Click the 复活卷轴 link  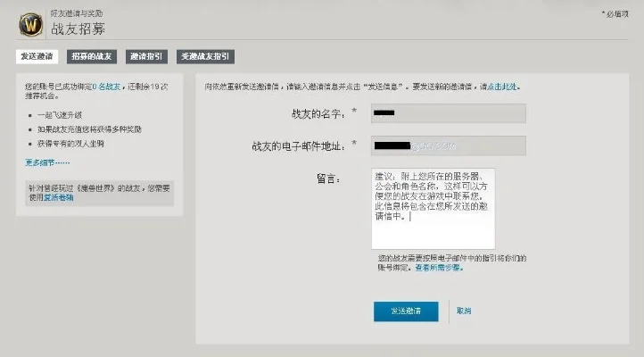pyautogui.click(x=58, y=197)
